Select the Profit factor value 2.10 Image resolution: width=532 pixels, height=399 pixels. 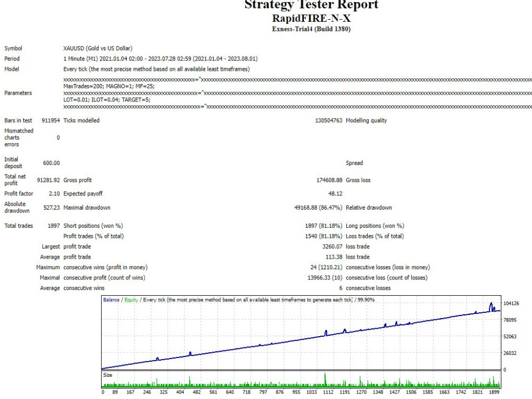tap(54, 194)
